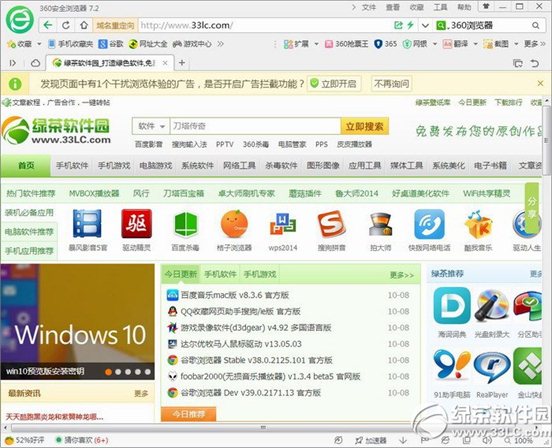Open the 360 browser logo menu
552x448 pixels.
pos(20,19)
